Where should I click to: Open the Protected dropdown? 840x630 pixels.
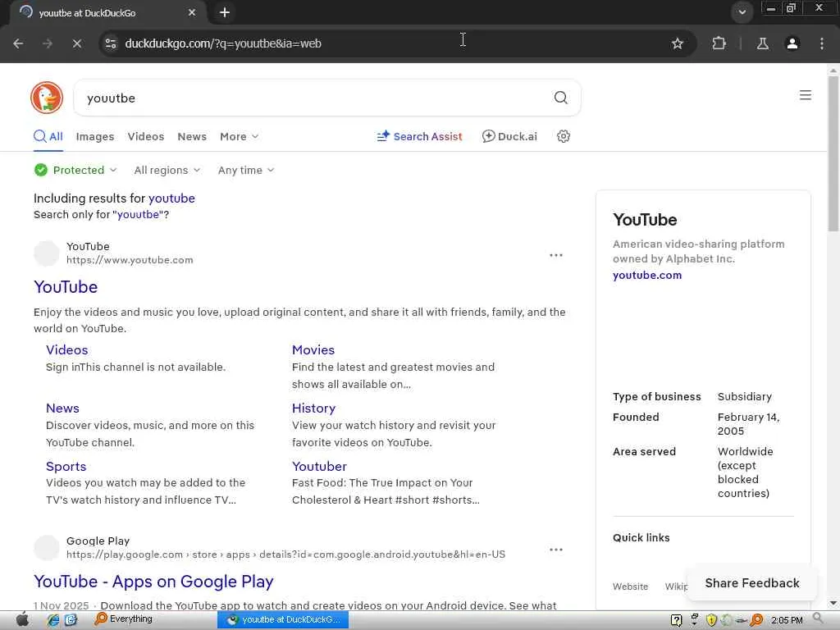[x=75, y=170]
